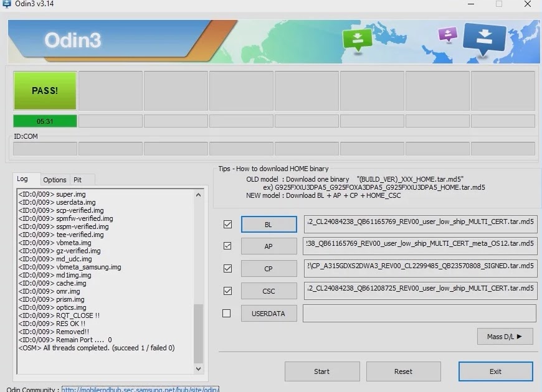Uncheck the AP file checkbox
This screenshot has width=542, height=392.
227,246
